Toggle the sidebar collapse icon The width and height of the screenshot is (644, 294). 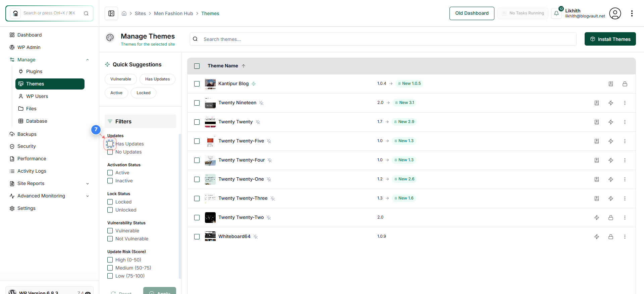(111, 13)
